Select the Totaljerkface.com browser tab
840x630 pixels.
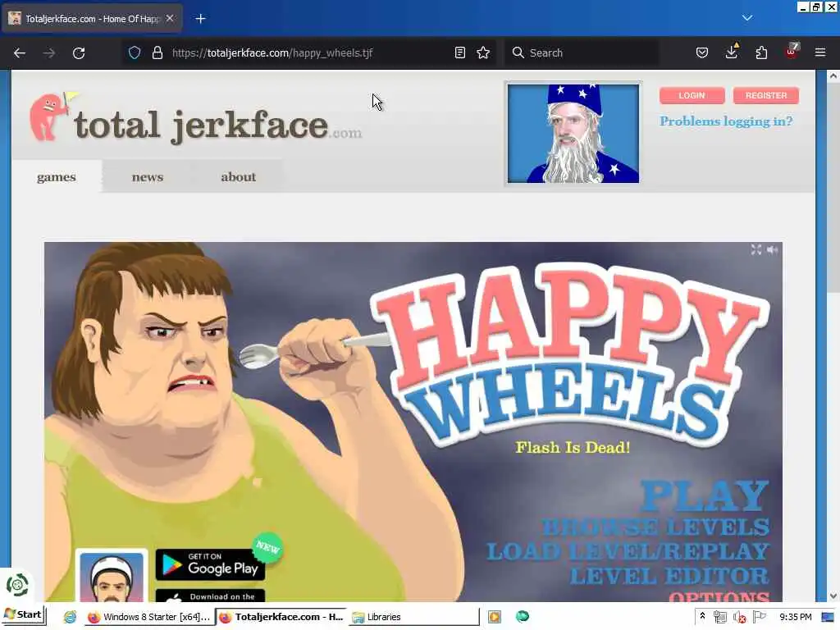(x=92, y=19)
